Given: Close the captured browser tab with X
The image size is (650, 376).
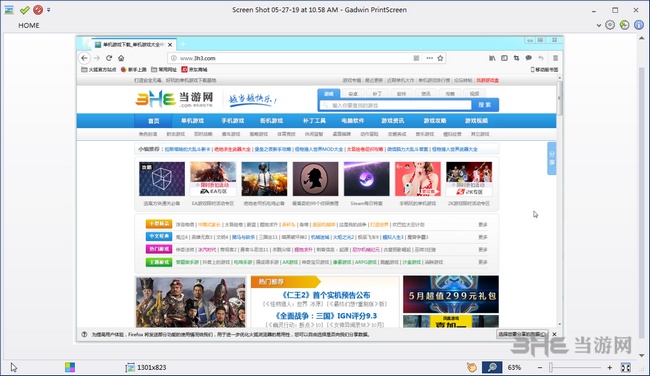Looking at the screenshot, I should tap(170, 44).
